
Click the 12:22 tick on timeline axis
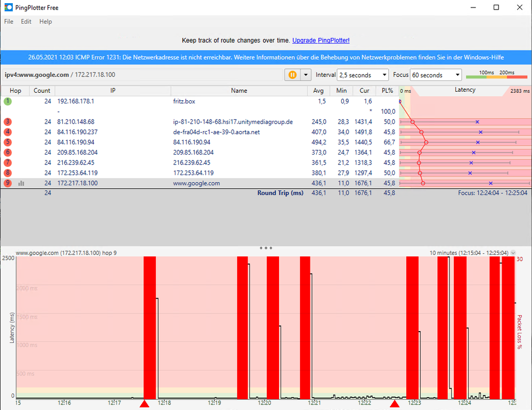click(364, 403)
